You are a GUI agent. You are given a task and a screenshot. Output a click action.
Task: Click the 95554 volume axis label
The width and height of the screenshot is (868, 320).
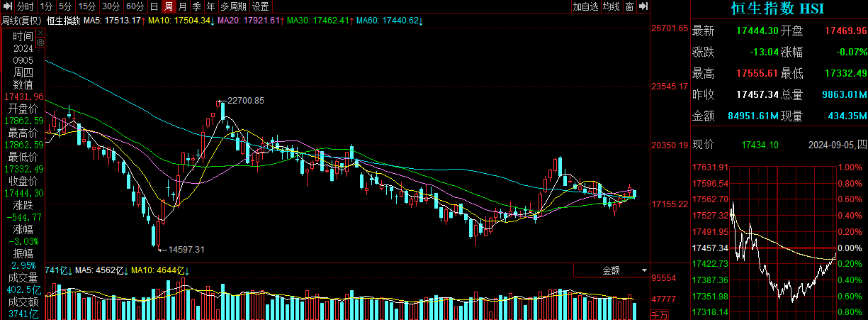tap(664, 278)
